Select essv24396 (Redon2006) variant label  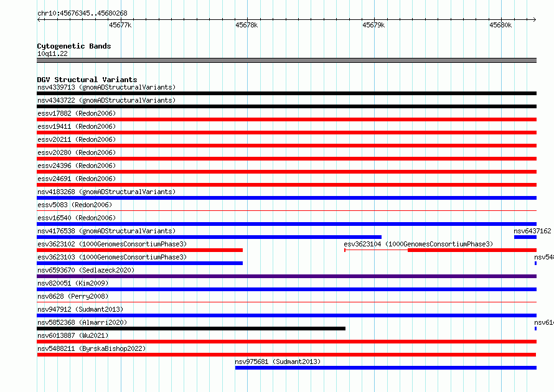point(77,166)
